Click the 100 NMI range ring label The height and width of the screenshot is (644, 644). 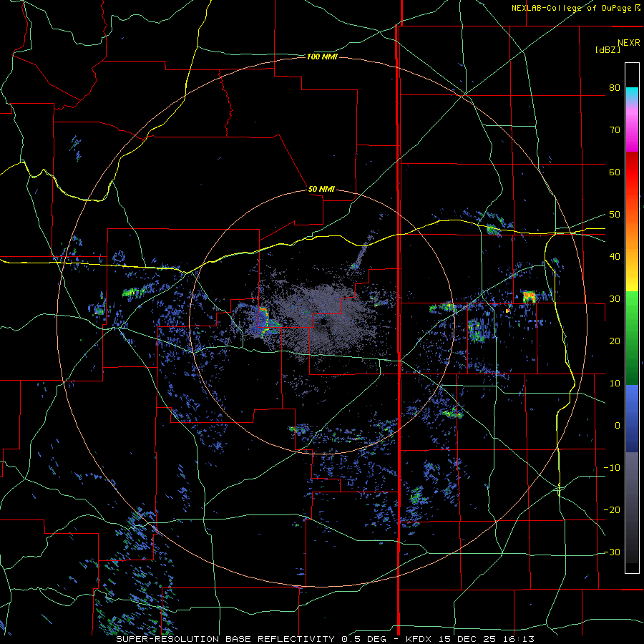pos(322,57)
